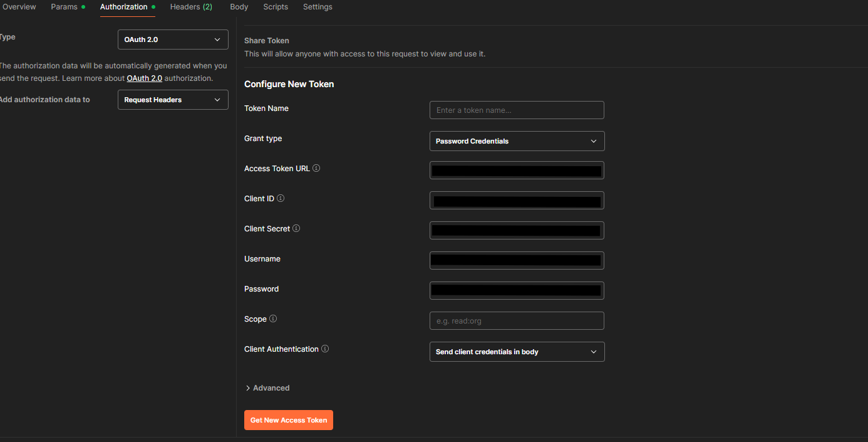Switch to the Params tab
The height and width of the screenshot is (442, 868).
[65, 7]
